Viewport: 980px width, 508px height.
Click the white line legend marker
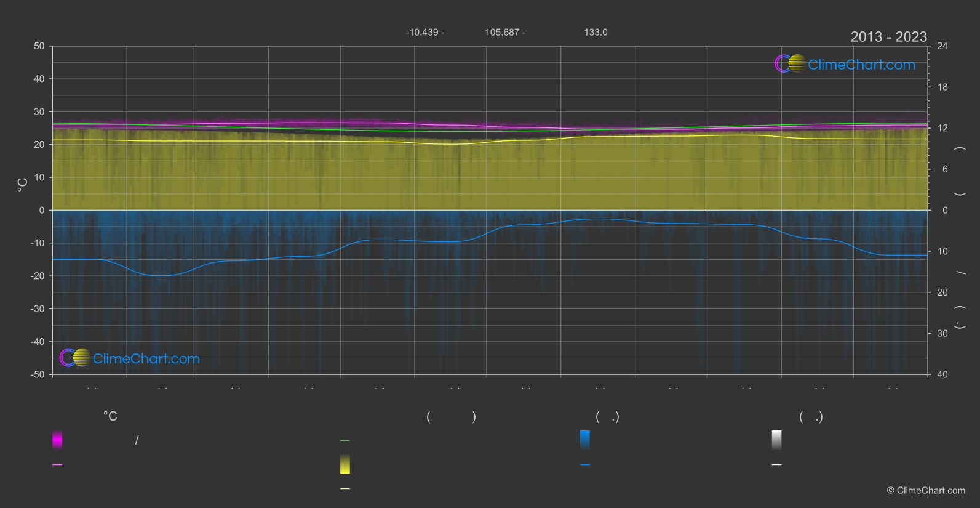coord(777,465)
